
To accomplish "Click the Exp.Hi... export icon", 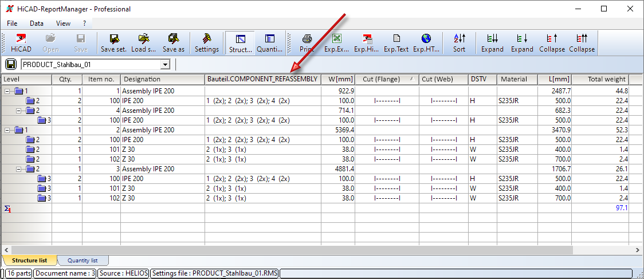I will point(366,43).
